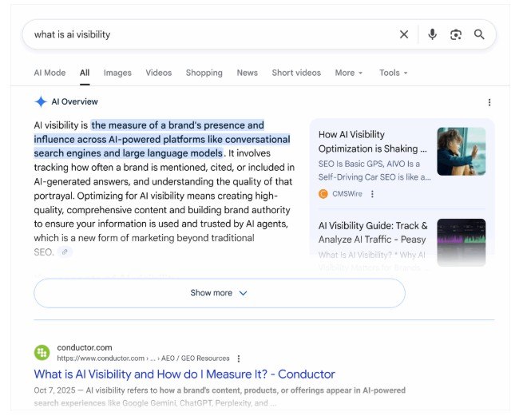The image size is (519, 420).
Task: Click the Conductor site favicon
Action: point(42,352)
